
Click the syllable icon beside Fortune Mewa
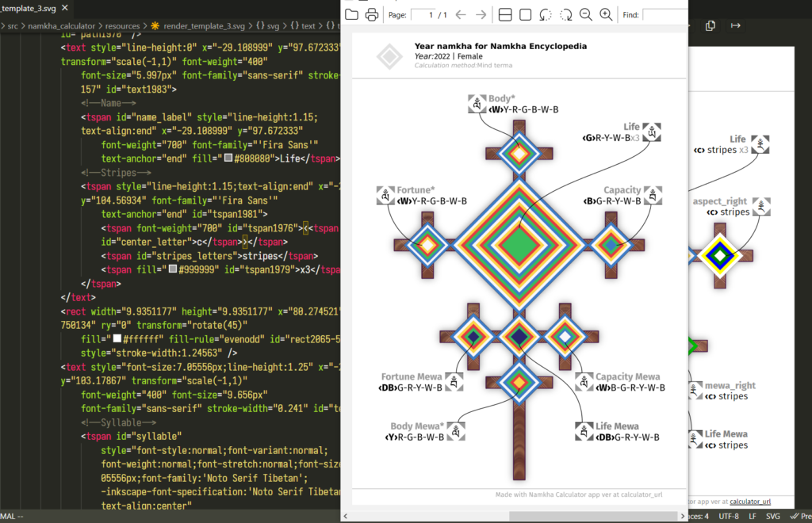[454, 382]
